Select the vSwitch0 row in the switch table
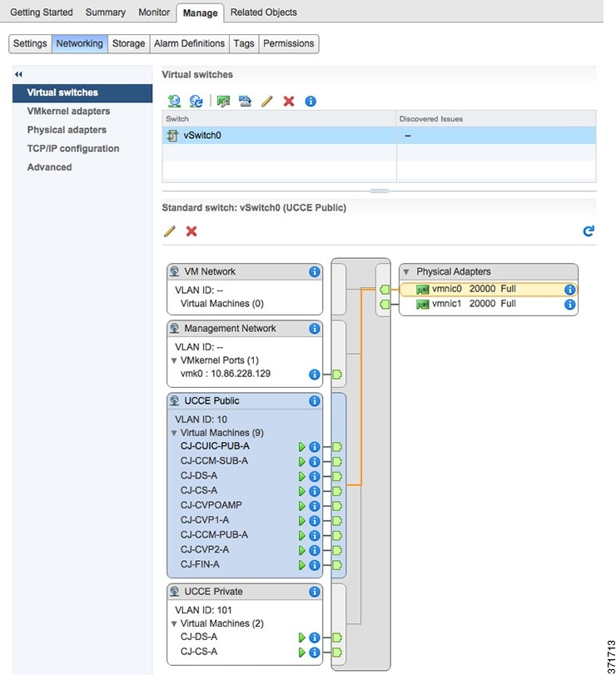 coord(279,136)
